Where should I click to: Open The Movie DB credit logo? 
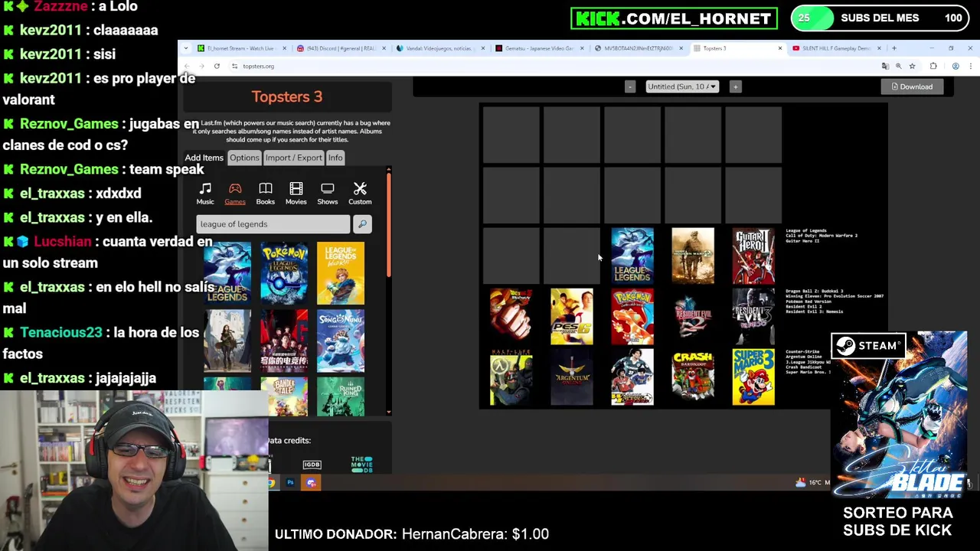click(x=361, y=464)
